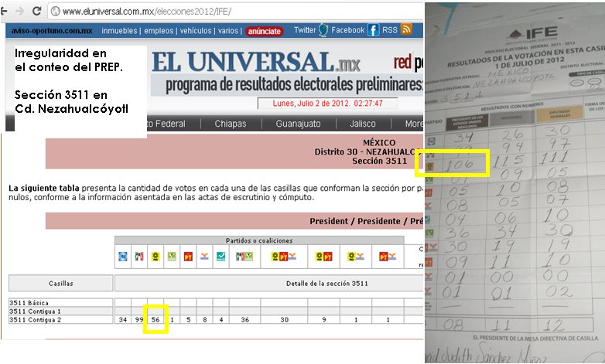Click the highlighted cell value 56
Viewport: 605px width, 364px height.
click(156, 320)
